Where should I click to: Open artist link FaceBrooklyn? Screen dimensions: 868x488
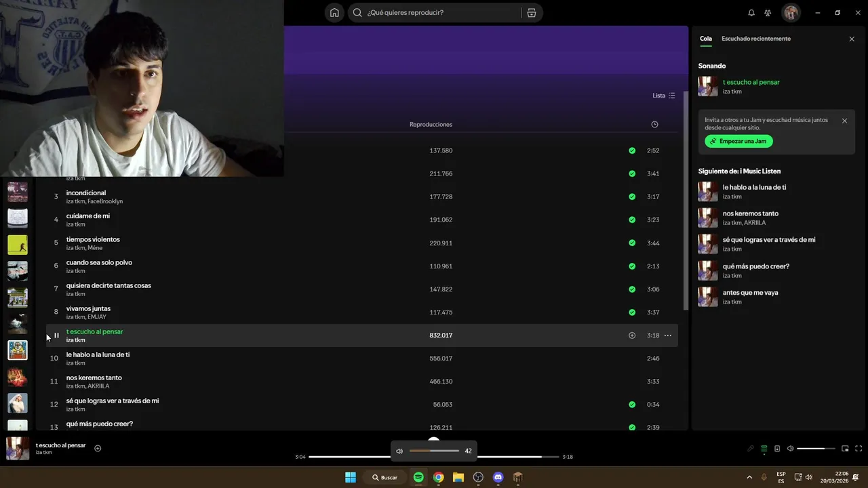tap(105, 201)
